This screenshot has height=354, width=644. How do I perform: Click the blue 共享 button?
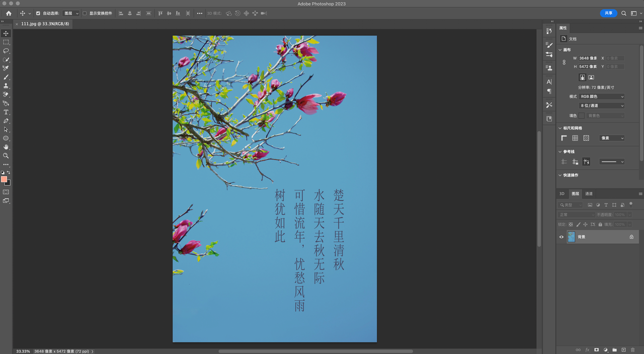coord(608,13)
